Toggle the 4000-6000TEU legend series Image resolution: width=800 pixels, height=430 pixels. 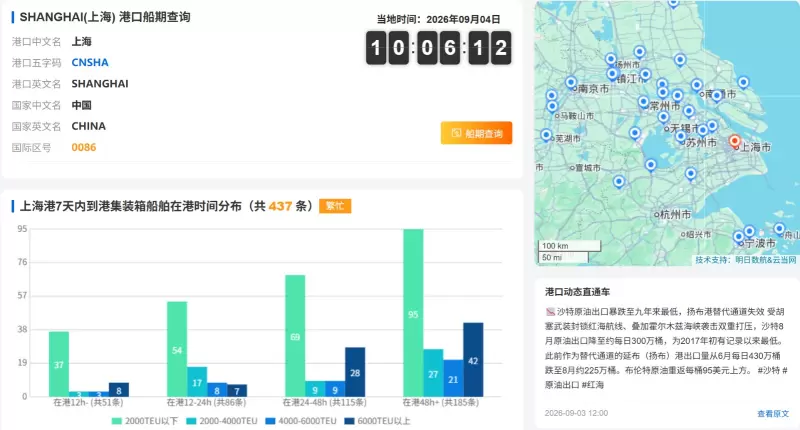pyautogui.click(x=301, y=421)
